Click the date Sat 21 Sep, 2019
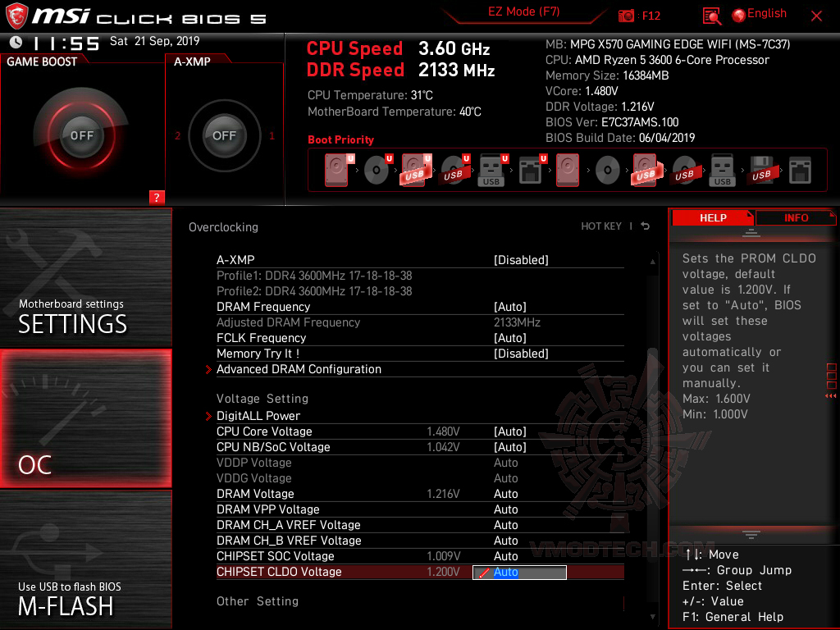This screenshot has width=840, height=630. click(154, 41)
